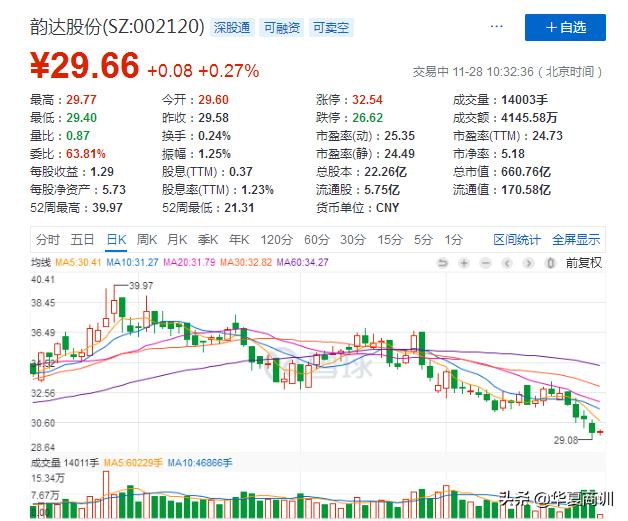Switch to the 5分 interval tab
Screen dimensions: 628x521
[423, 239]
